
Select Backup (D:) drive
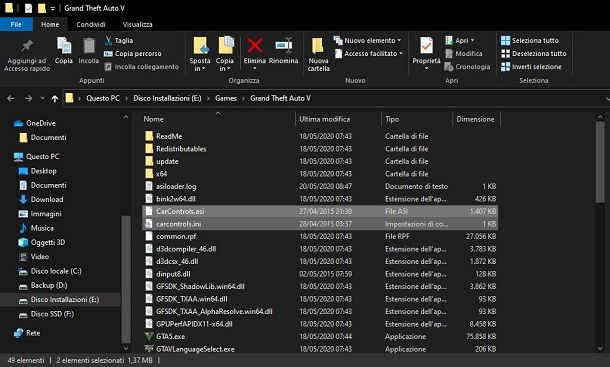click(x=43, y=286)
